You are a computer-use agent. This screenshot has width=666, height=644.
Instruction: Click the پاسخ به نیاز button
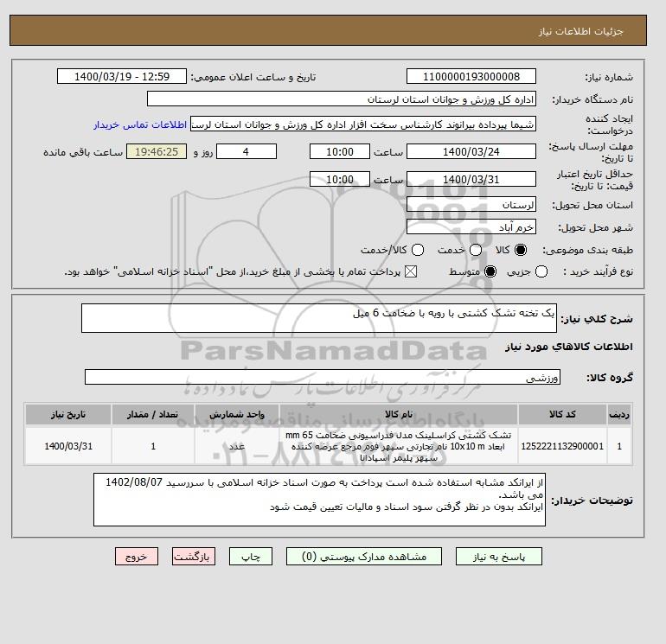pyautogui.click(x=499, y=557)
